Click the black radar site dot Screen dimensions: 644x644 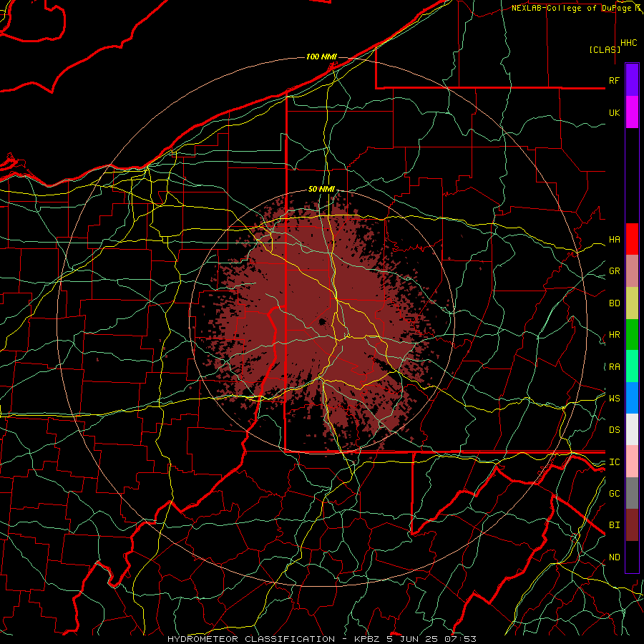pyautogui.click(x=321, y=321)
